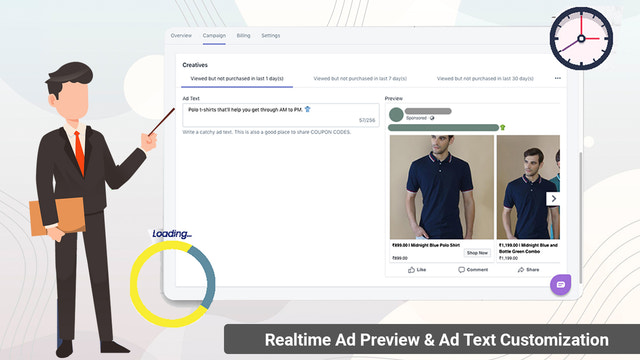Image resolution: width=640 pixels, height=360 pixels.
Task: Click the shirt emoji in ad text
Action: [307, 109]
